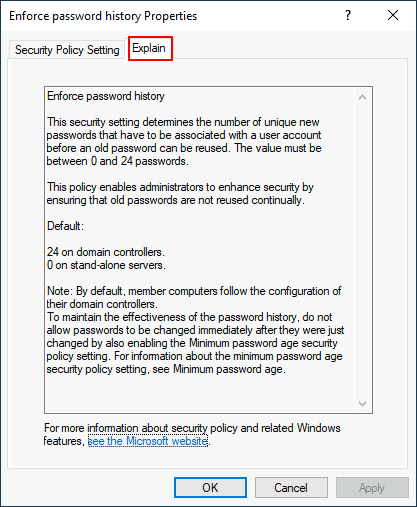This screenshot has width=417, height=507.
Task: Switch to the Security Policy Setting tab
Action: pyautogui.click(x=67, y=50)
